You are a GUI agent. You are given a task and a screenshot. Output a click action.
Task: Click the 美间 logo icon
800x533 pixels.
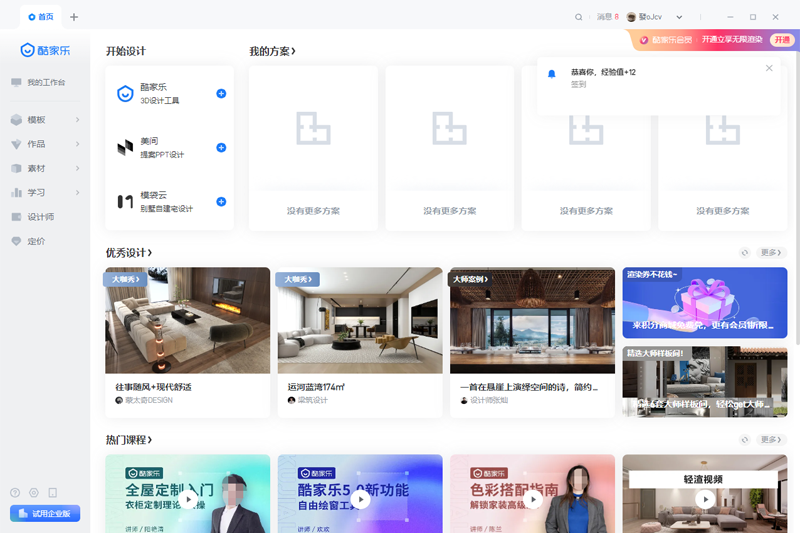click(125, 147)
